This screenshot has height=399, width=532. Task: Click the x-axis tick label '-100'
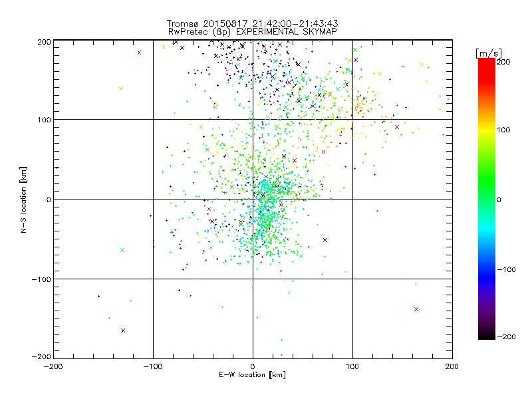[x=153, y=366]
